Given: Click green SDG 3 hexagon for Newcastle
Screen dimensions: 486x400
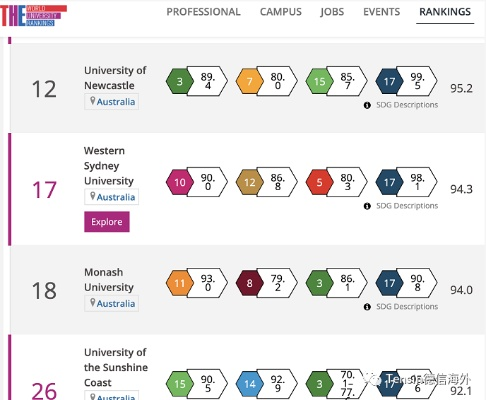Looking at the screenshot, I should point(180,81).
